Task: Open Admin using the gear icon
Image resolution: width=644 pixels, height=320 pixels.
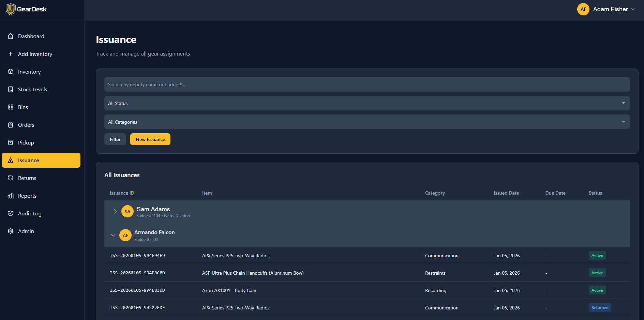Action: click(11, 231)
